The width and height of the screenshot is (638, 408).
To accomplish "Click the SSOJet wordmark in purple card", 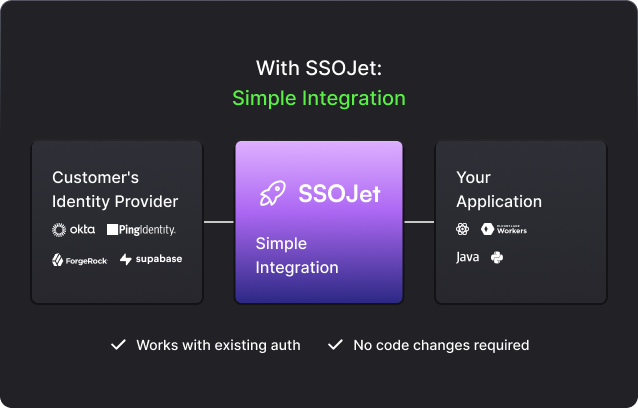I will coord(339,193).
